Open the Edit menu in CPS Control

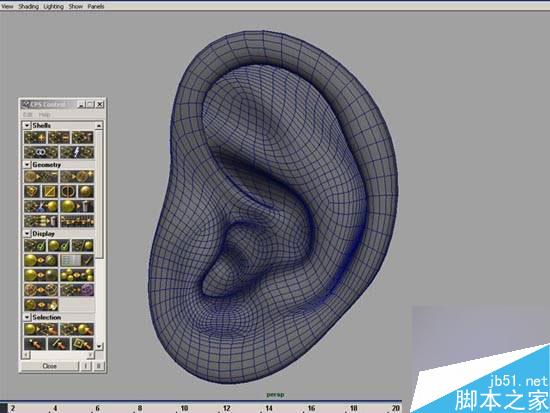click(27, 115)
